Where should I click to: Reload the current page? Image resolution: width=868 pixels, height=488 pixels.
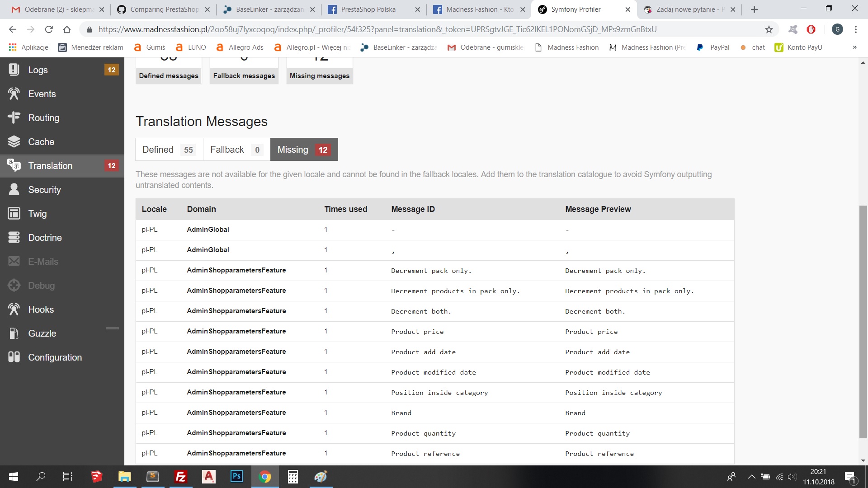coord(49,29)
